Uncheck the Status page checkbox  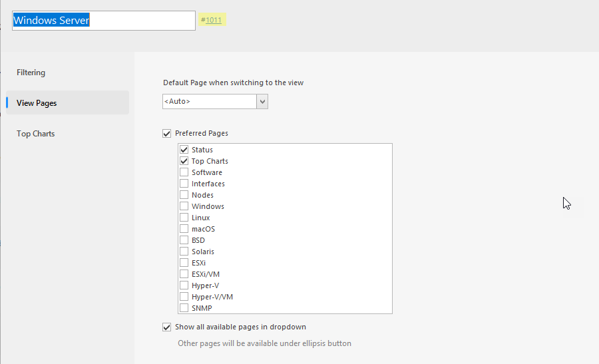point(184,150)
